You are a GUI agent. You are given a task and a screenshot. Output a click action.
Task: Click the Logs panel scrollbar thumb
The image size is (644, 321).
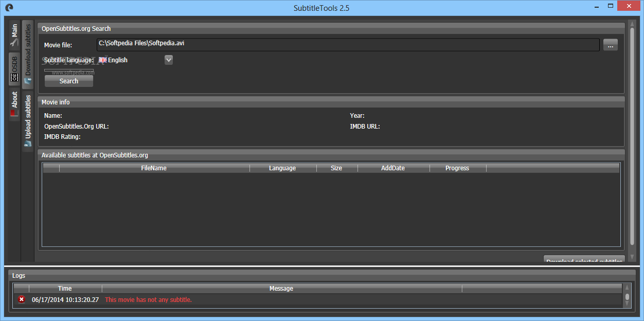point(627,297)
